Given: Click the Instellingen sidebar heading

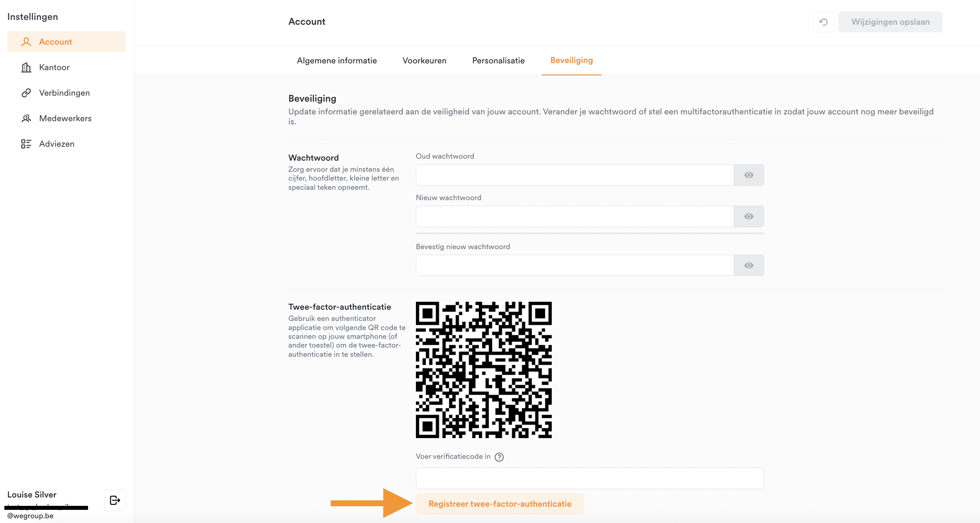Looking at the screenshot, I should (33, 17).
